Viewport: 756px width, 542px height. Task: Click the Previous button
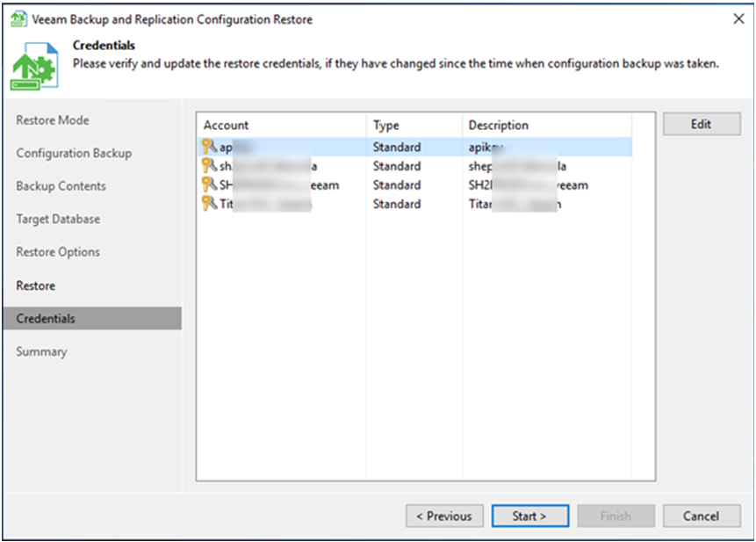443,517
